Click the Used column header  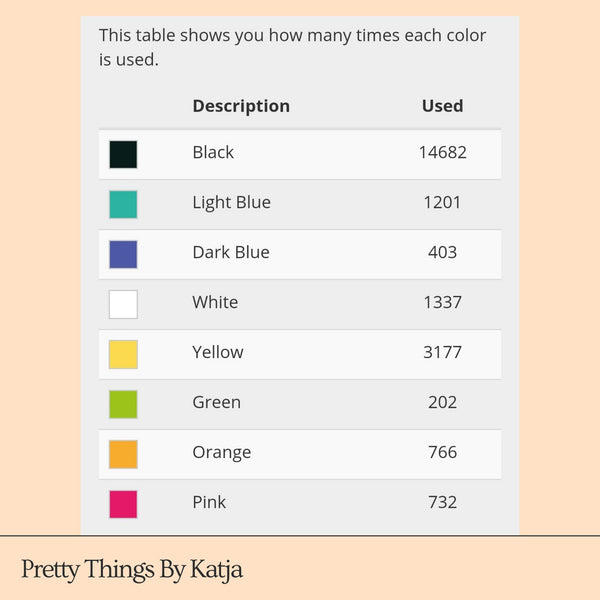442,106
